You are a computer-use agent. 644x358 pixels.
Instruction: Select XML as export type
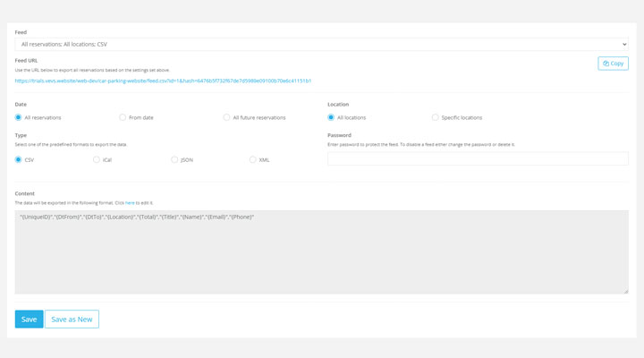[x=252, y=159]
